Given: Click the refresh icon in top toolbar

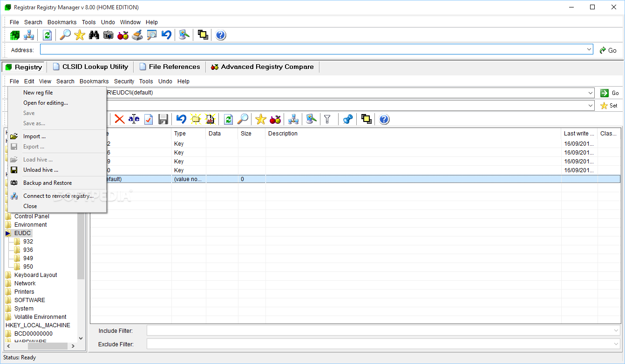Looking at the screenshot, I should click(47, 35).
